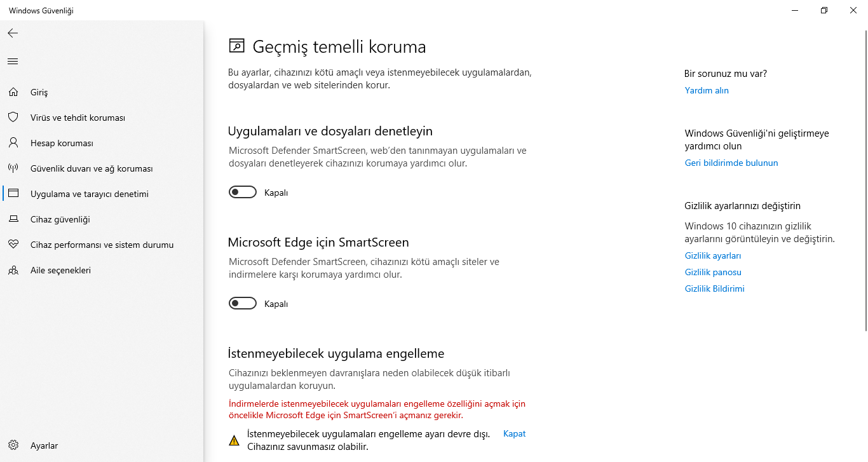Click the Giriş home icon

13,92
